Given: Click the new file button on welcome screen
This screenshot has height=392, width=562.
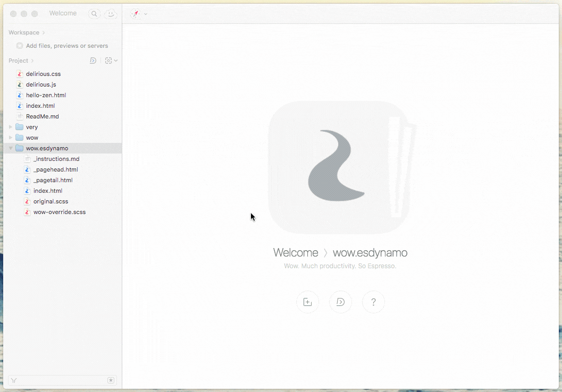Looking at the screenshot, I should click(307, 302).
